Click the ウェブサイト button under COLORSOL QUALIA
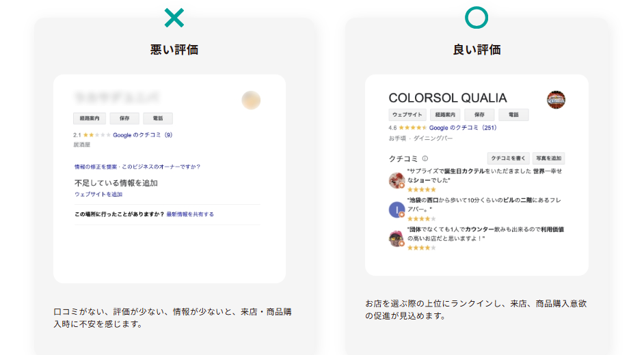 (407, 115)
